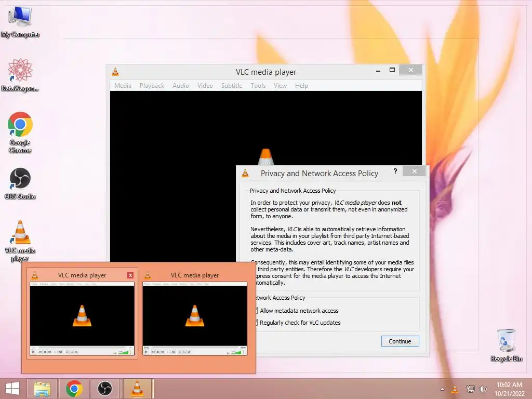Open the Audio menu in VLC
This screenshot has width=532, height=399.
(x=180, y=86)
